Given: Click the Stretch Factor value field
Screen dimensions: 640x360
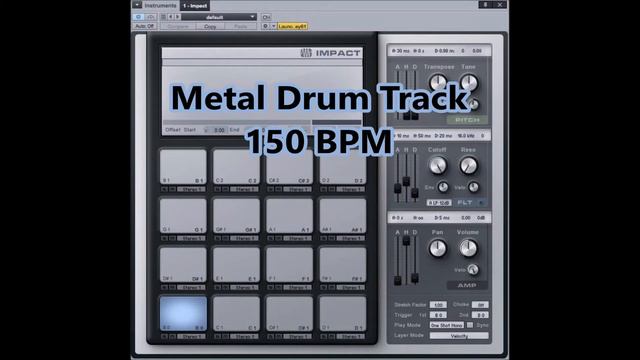Looking at the screenshot, I should click(x=438, y=305).
